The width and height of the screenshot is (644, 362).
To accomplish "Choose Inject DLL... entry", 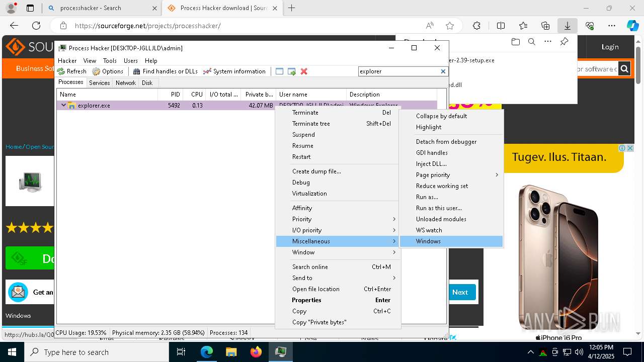I will (451, 164).
